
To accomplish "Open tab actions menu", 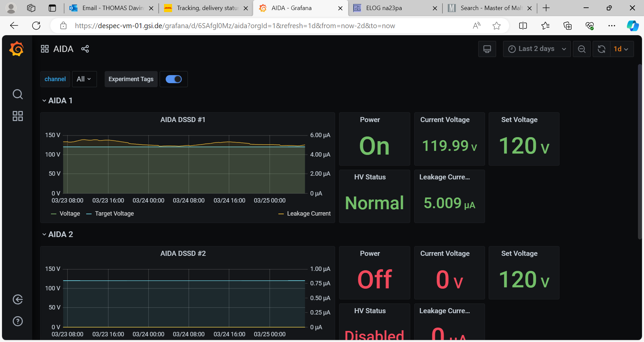I will click(x=52, y=8).
